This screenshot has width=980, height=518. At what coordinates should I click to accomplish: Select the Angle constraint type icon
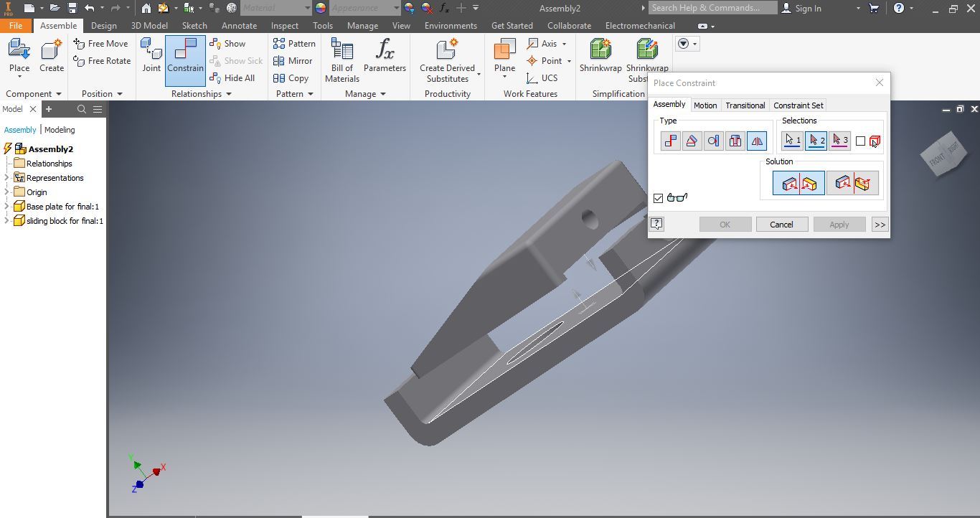692,141
